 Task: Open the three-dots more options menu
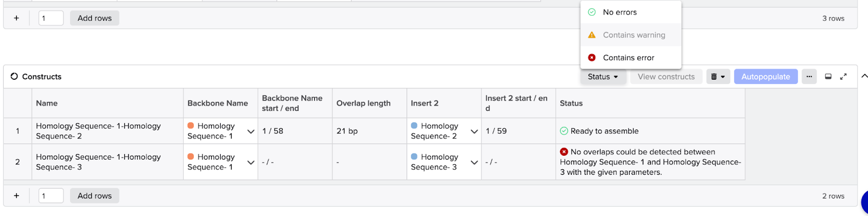809,77
